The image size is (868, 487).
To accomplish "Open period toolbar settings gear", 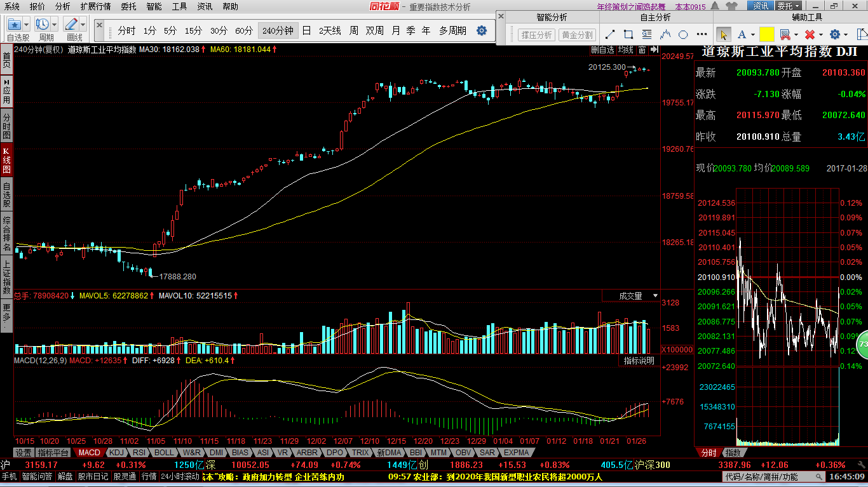I will (482, 30).
